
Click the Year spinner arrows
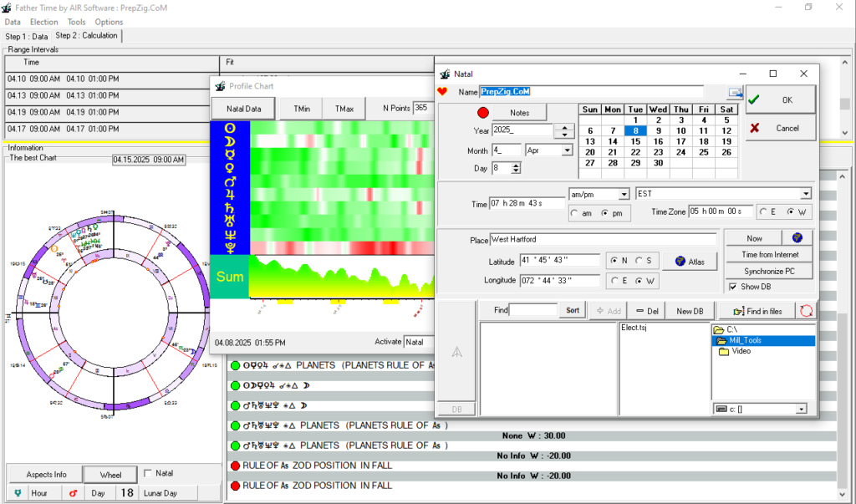564,131
